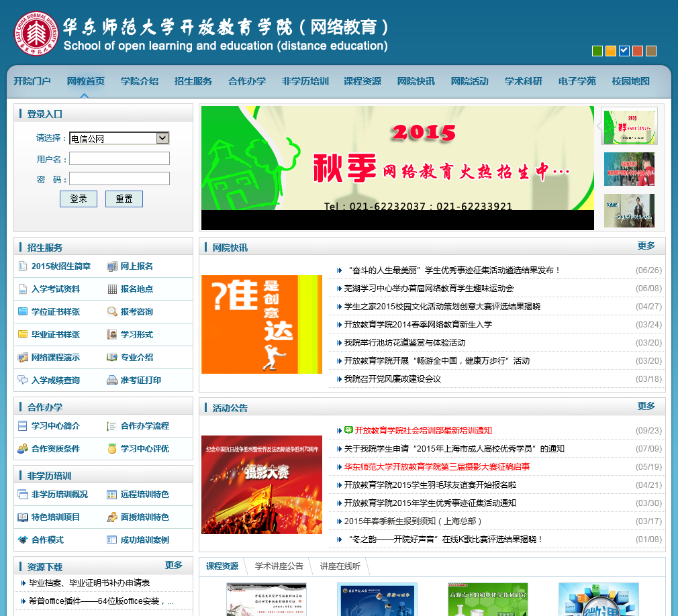The width and height of the screenshot is (678, 616).
Task: Click the 学习中心评优 medal icon
Action: 112,449
